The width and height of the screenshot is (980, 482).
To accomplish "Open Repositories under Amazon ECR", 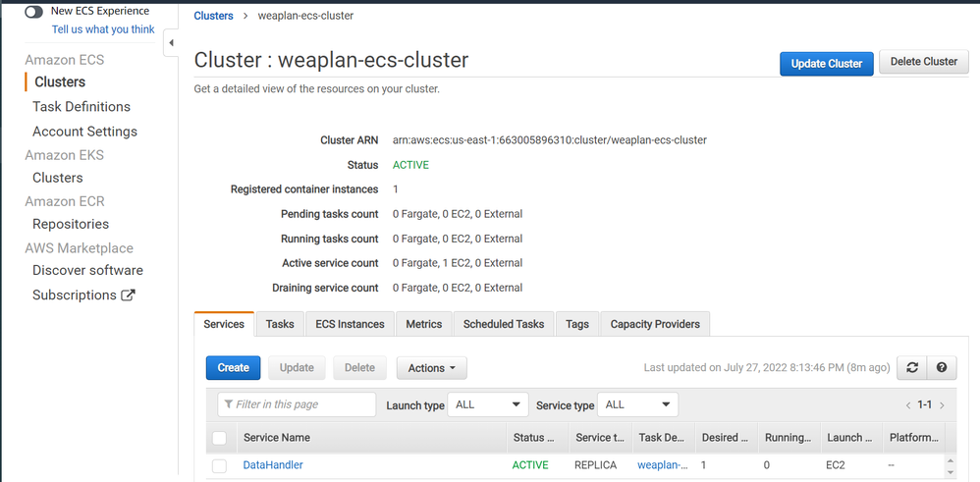I will (x=71, y=224).
